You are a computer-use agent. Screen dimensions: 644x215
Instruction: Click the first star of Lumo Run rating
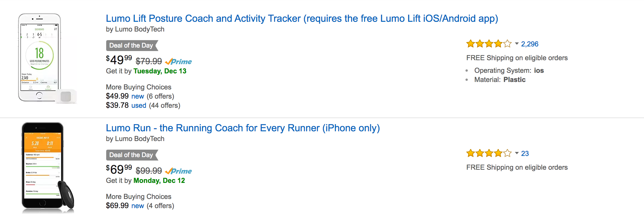click(470, 153)
